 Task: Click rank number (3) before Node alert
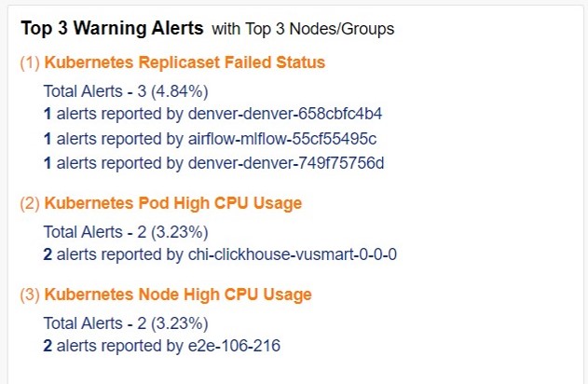29,295
